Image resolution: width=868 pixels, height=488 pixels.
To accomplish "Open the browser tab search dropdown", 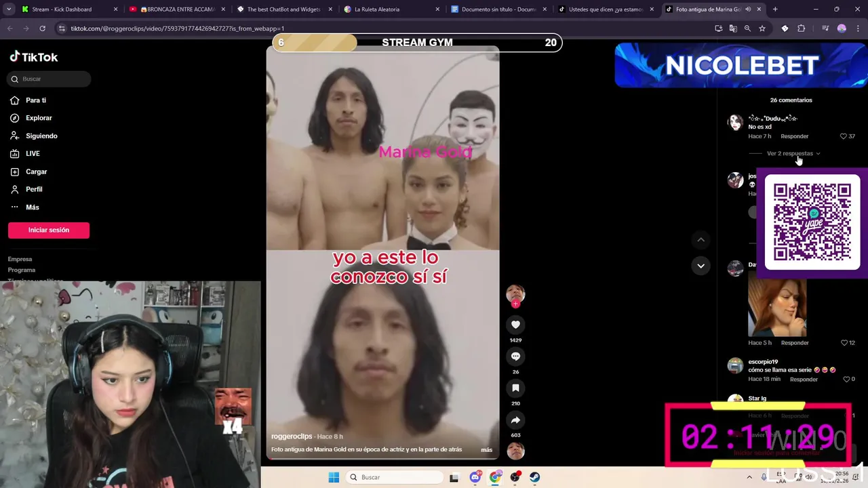I will coord(9,9).
